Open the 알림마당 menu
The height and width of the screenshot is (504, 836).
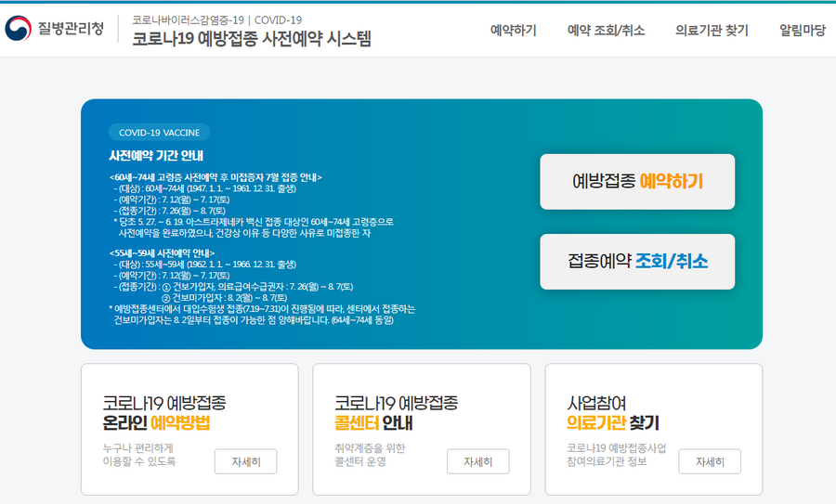[803, 31]
